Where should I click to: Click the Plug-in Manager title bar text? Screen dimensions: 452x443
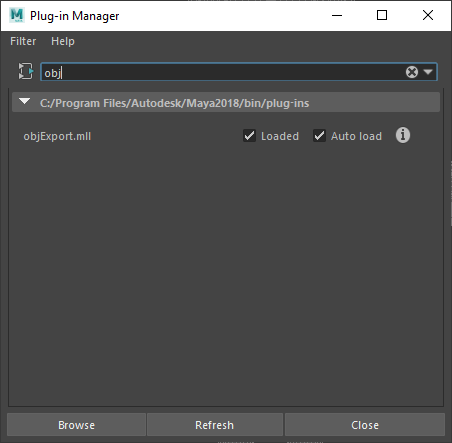[74, 16]
